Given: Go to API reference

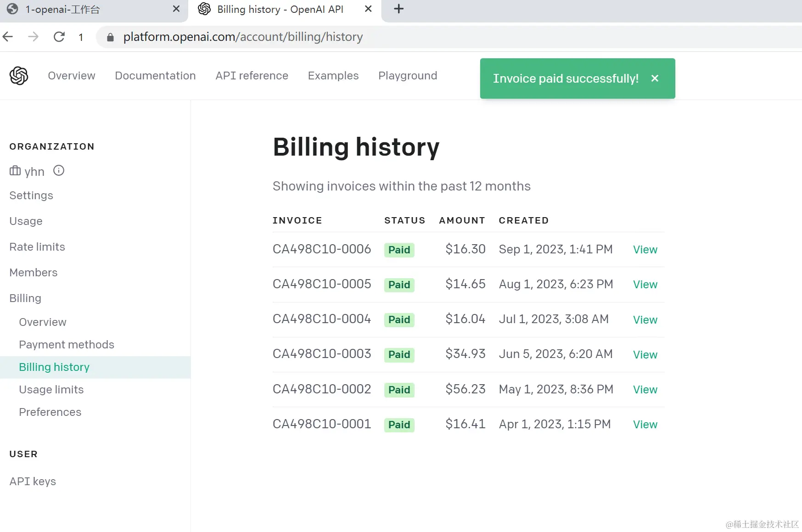Looking at the screenshot, I should [252, 76].
